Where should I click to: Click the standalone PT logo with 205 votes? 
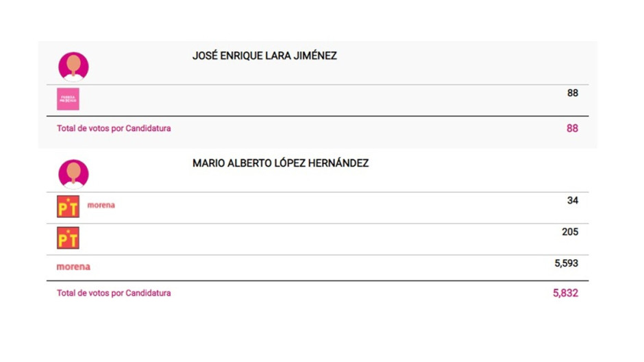[x=68, y=238]
